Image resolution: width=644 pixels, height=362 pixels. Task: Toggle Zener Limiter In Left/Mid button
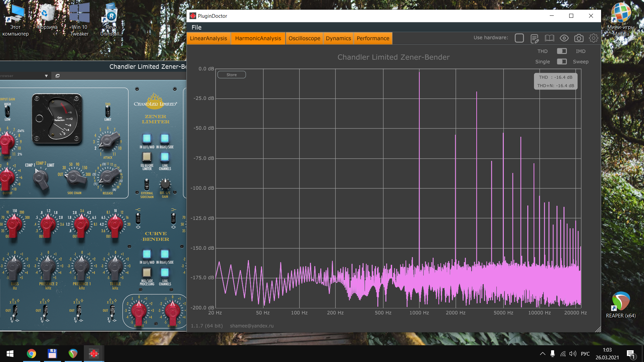click(x=147, y=138)
